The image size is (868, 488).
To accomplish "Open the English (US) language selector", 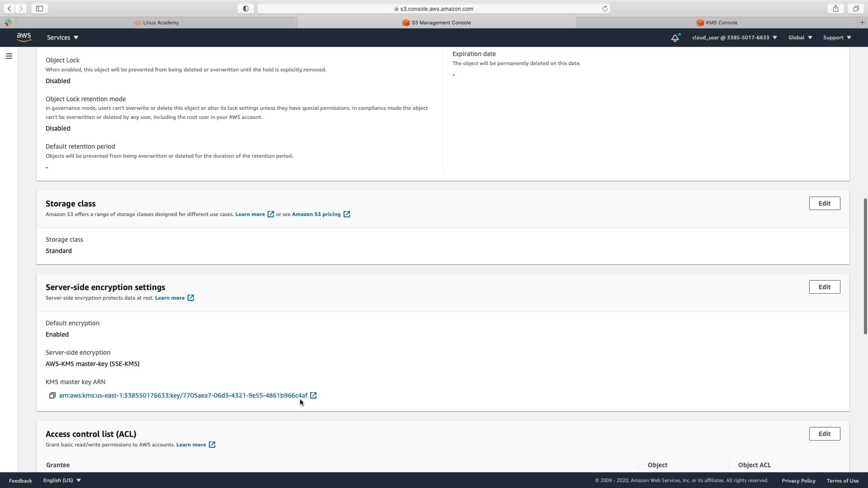I will pos(62,480).
